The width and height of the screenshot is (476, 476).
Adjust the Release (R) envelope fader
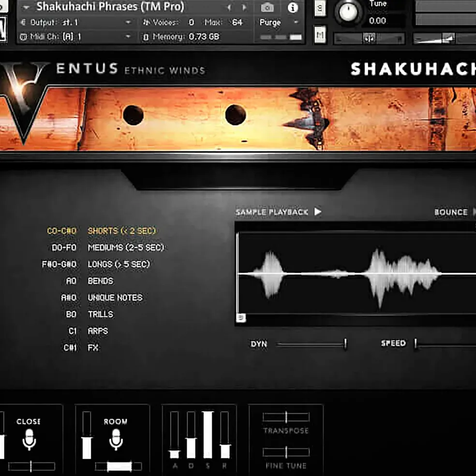pos(224,435)
